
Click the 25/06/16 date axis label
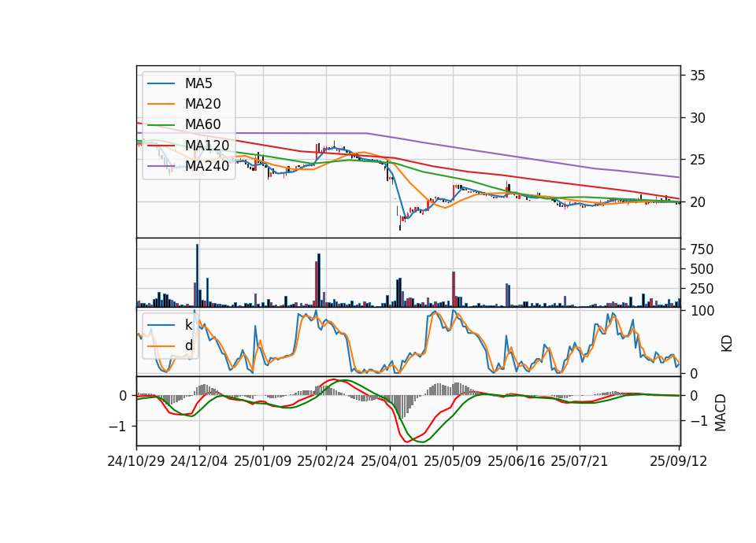(517, 461)
